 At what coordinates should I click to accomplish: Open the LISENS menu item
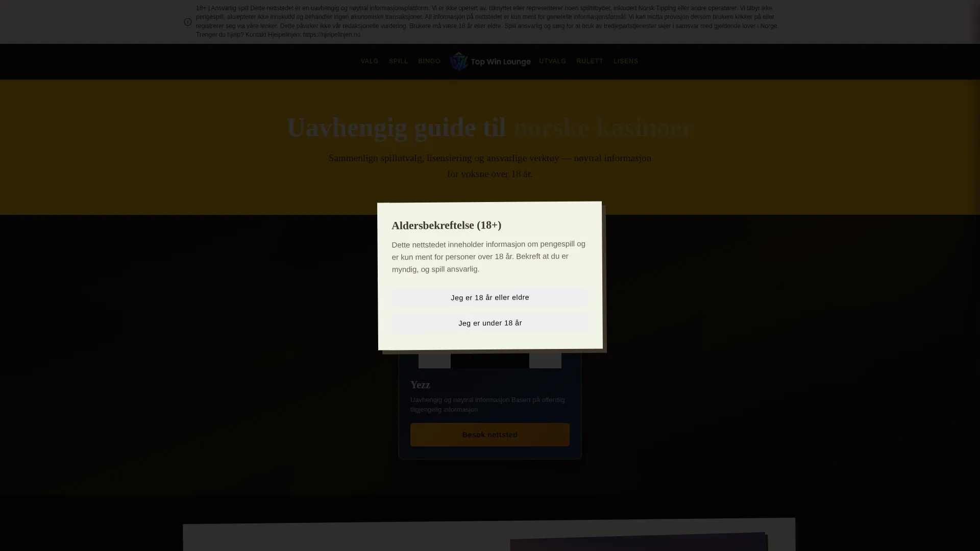point(626,61)
